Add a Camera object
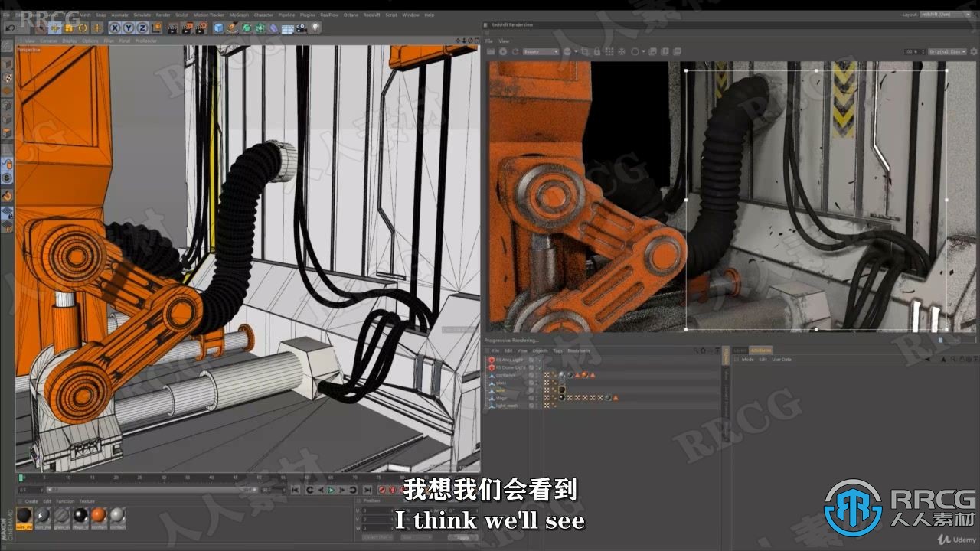980x551 pixels. [x=301, y=28]
